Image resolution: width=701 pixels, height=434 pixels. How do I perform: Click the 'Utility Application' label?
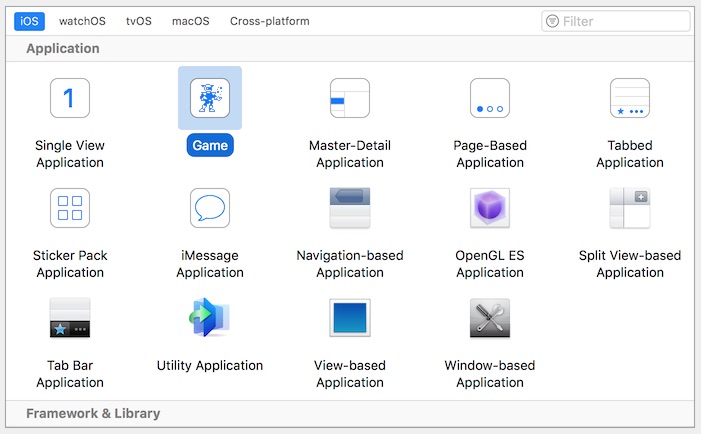click(210, 365)
